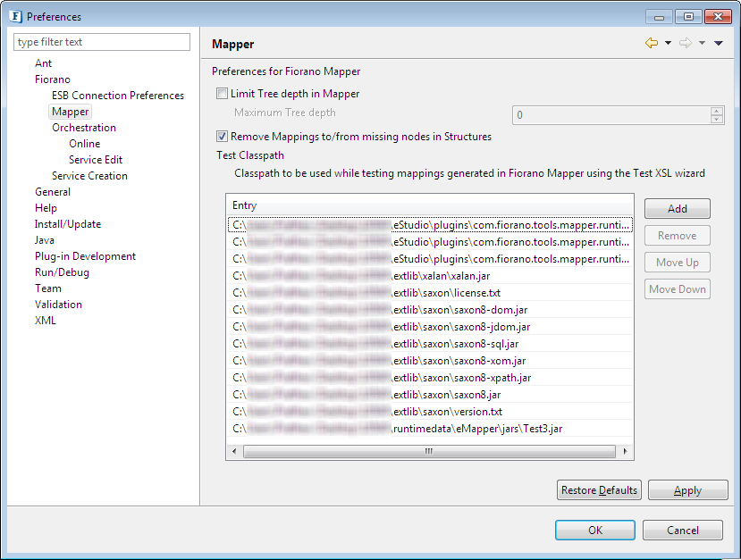Click the Apply button

[x=687, y=490]
